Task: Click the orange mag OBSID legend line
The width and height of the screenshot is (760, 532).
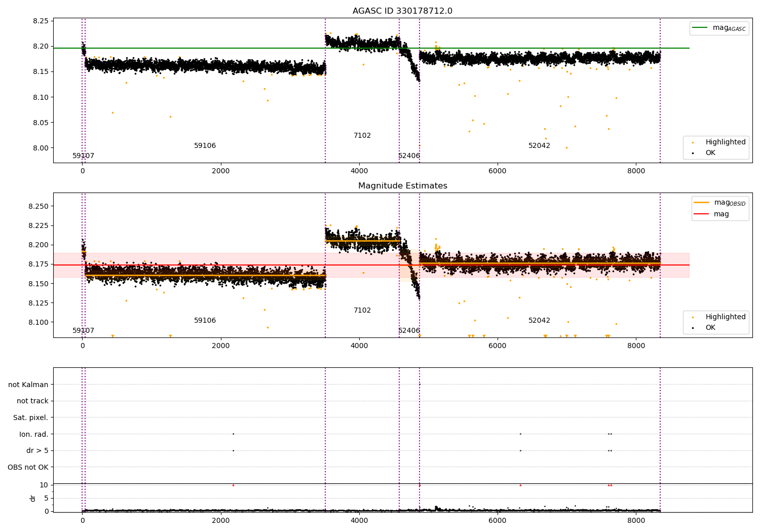Action: [702, 203]
